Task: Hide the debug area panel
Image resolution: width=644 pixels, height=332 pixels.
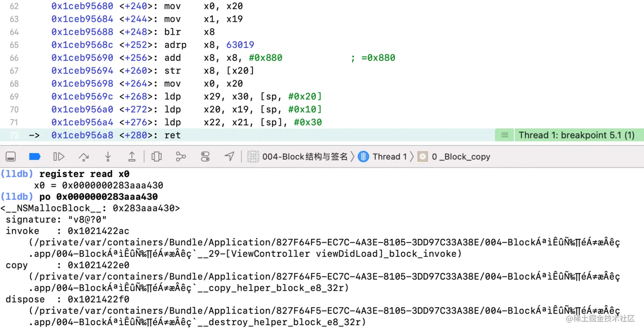Action: tap(11, 157)
